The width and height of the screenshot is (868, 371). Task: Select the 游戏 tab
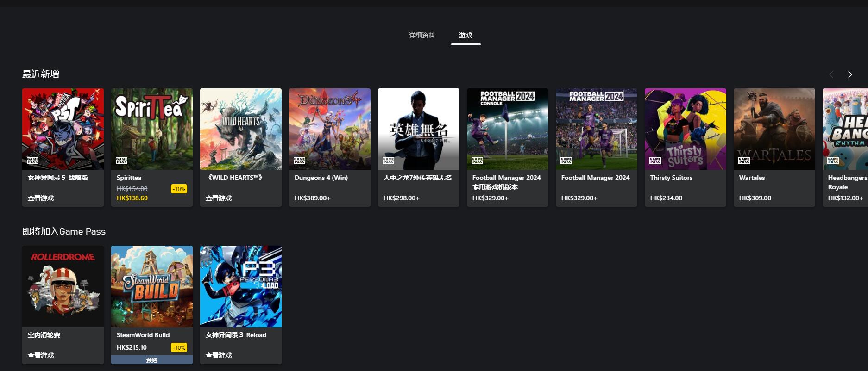tap(465, 35)
